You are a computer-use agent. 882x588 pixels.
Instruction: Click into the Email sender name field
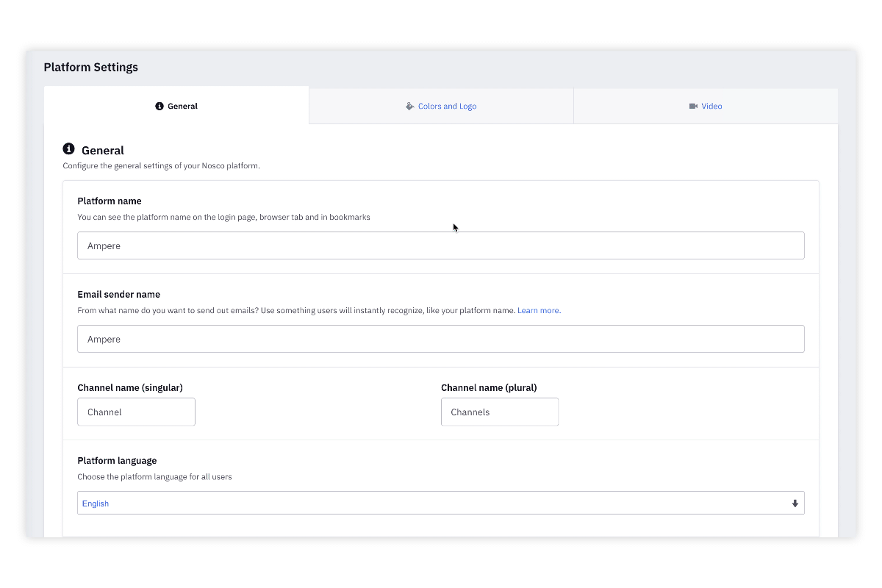[x=441, y=339]
